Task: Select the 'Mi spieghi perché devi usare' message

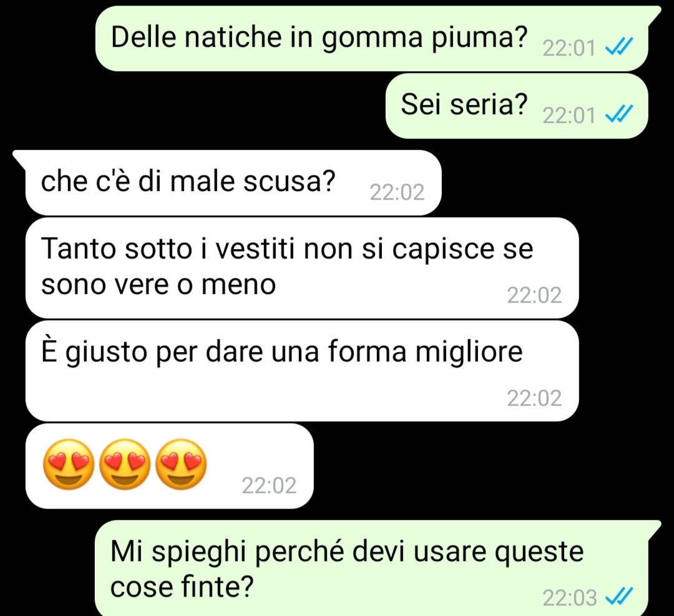Action: tap(371, 569)
